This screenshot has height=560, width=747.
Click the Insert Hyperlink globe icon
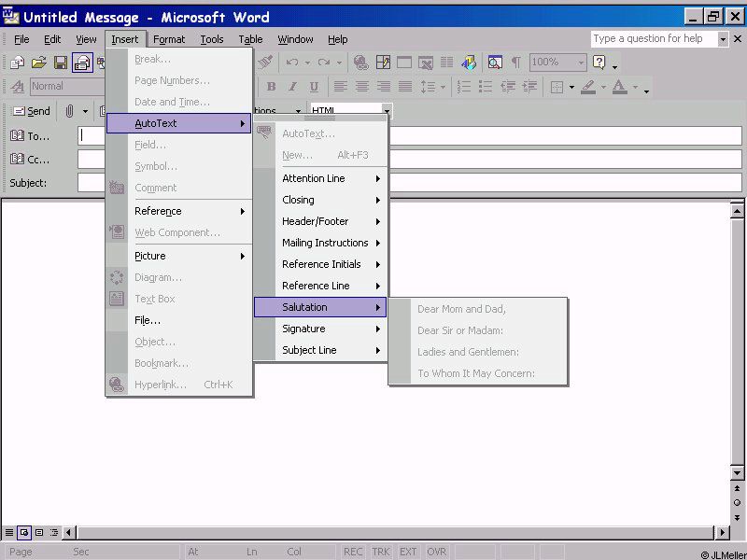(x=360, y=63)
